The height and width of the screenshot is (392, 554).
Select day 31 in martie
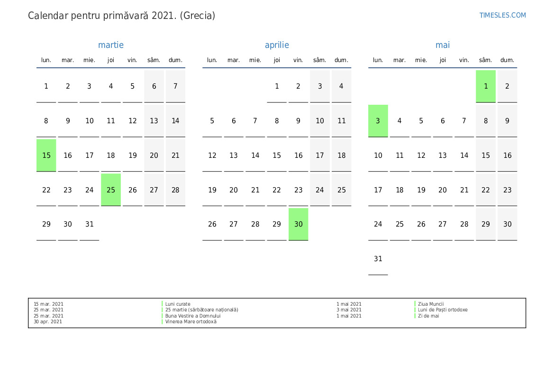[x=90, y=224]
